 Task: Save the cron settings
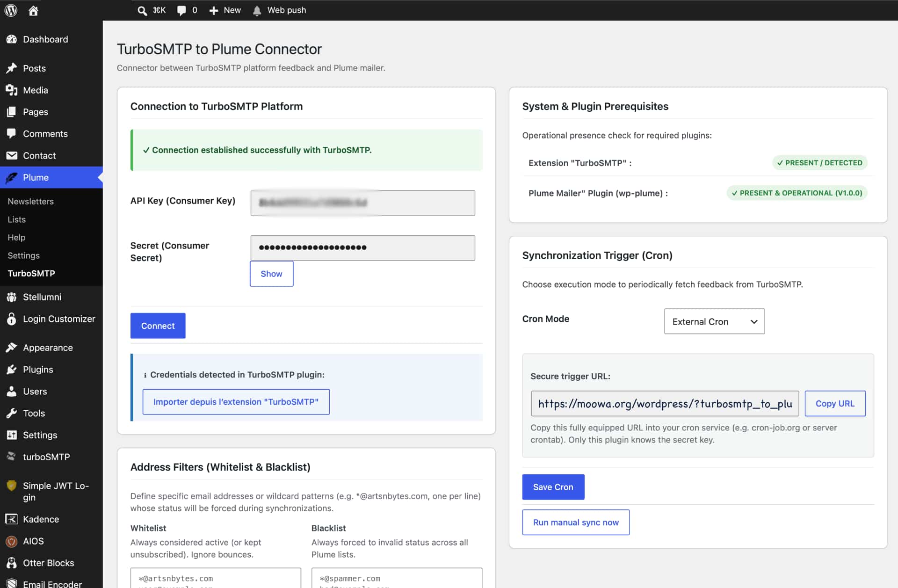pyautogui.click(x=553, y=487)
